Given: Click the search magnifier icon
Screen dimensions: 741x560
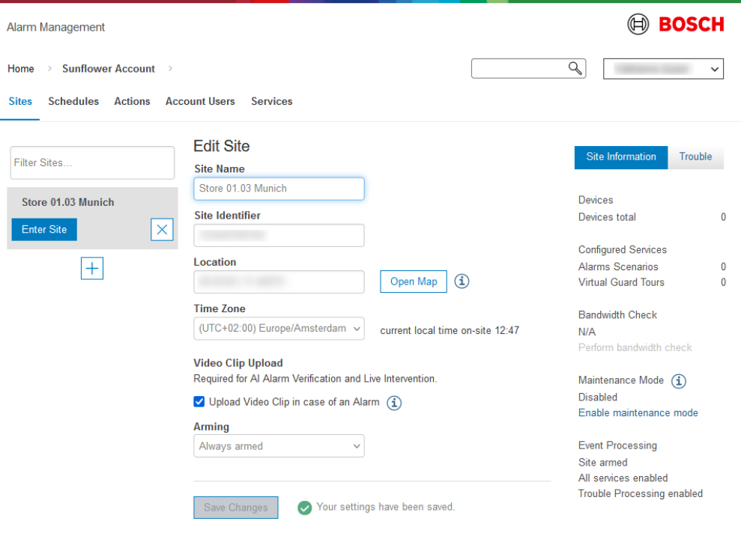Looking at the screenshot, I should (575, 69).
